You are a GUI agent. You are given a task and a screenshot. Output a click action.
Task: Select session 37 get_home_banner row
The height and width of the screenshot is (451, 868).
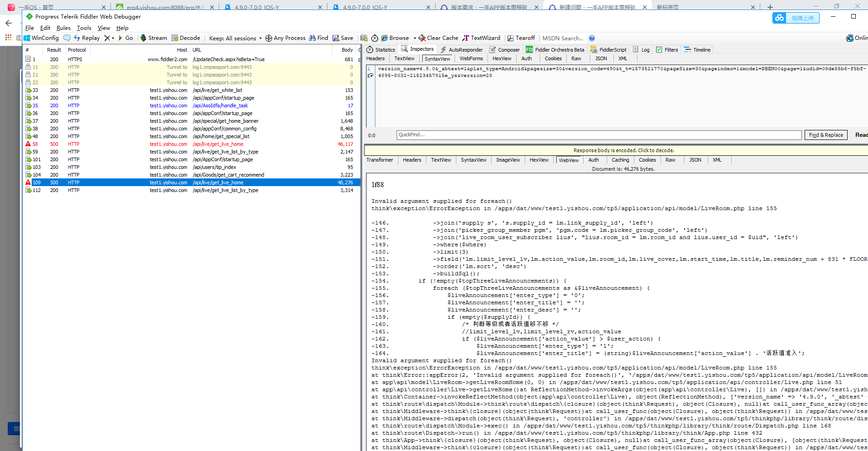[192, 121]
